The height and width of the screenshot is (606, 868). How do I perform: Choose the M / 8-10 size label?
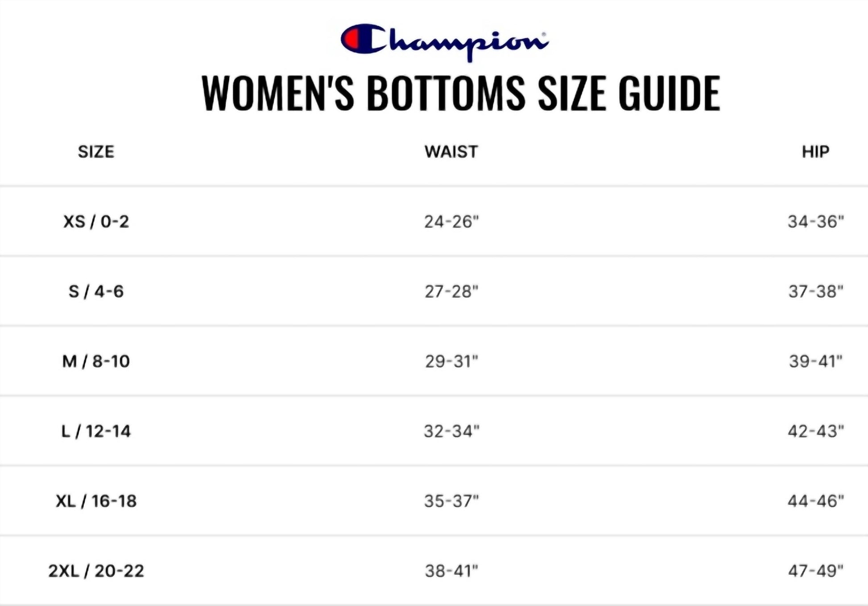[x=96, y=361]
